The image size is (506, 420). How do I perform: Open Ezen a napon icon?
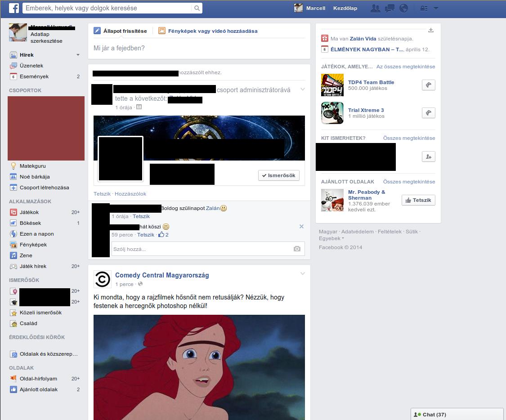click(x=13, y=234)
